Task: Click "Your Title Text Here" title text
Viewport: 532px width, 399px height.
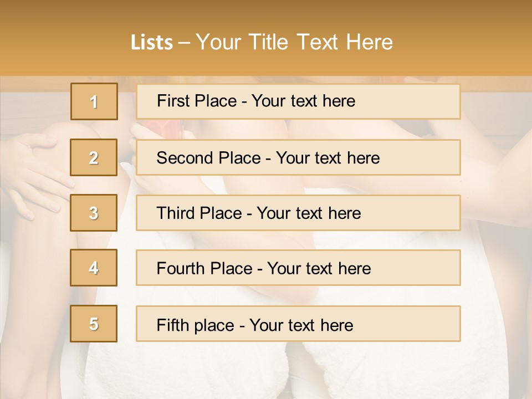Action: pos(294,43)
